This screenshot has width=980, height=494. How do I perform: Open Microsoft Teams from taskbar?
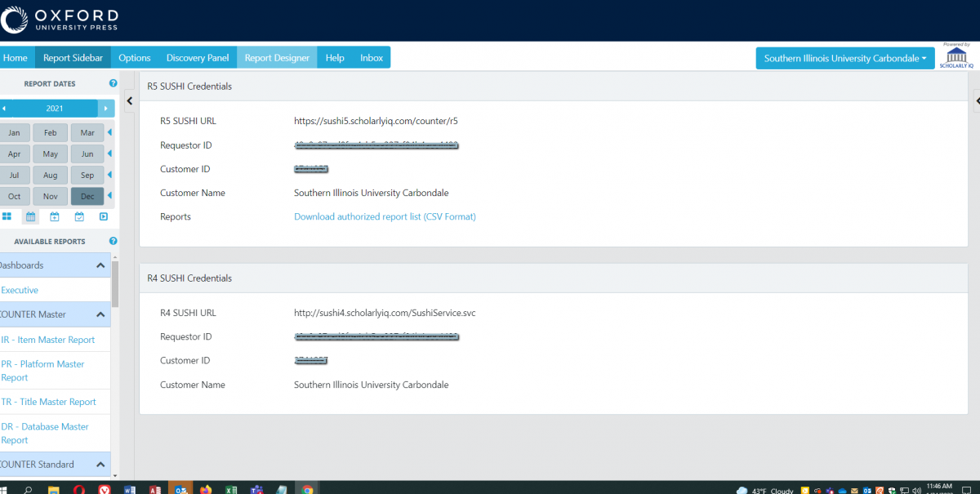[x=256, y=489]
